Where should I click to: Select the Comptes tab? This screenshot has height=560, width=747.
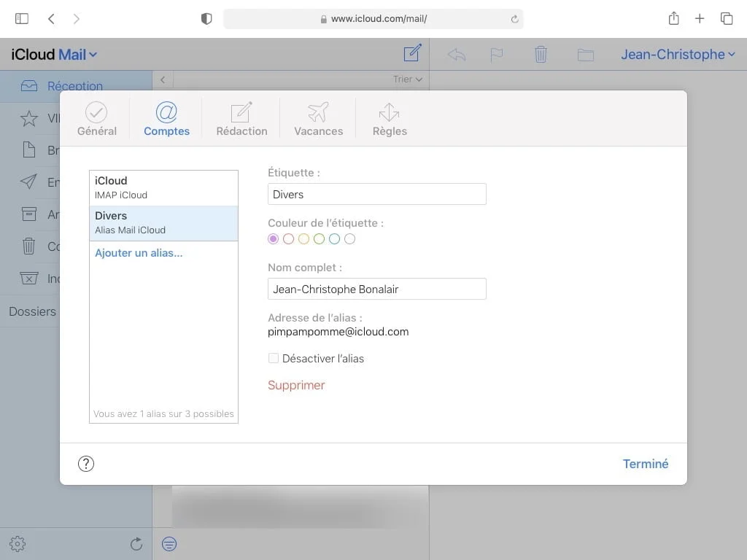click(x=166, y=118)
